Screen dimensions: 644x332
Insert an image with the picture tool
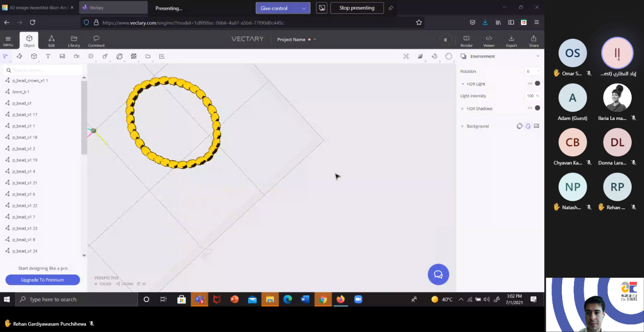[62, 56]
